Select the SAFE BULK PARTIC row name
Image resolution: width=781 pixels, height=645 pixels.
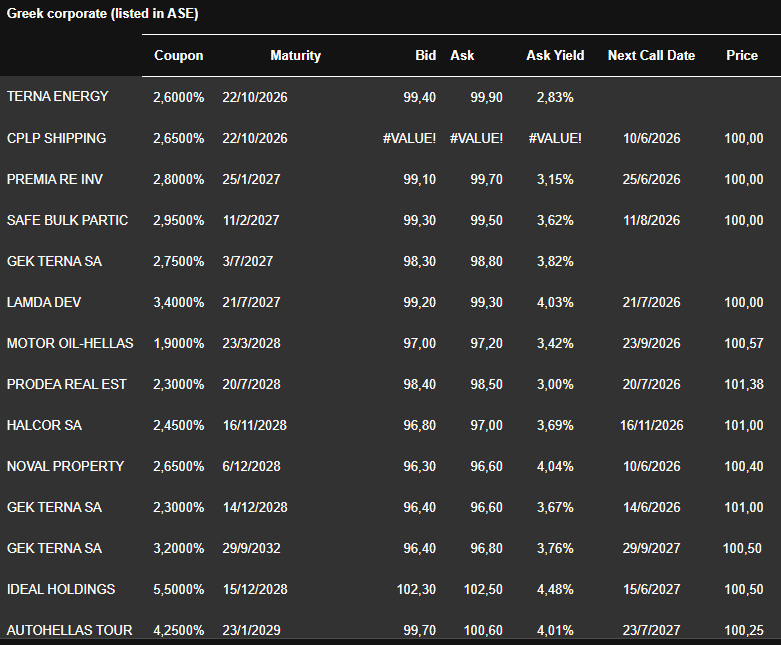tap(67, 220)
